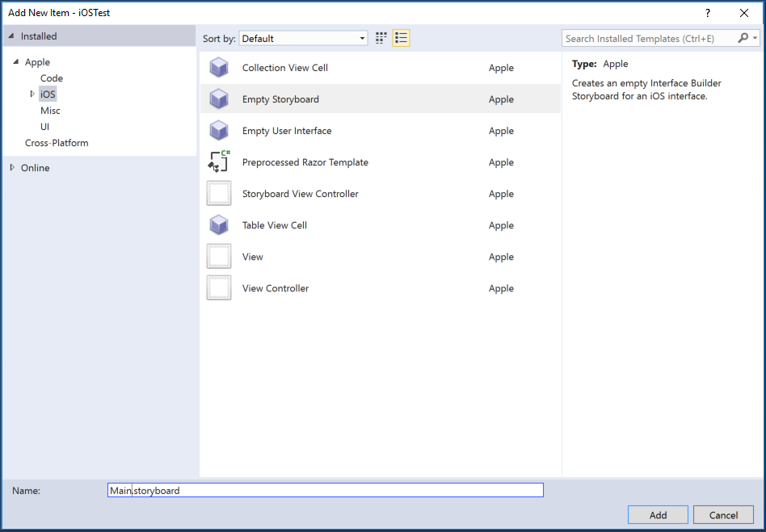Click the Empty User Interface cube icon

pyautogui.click(x=219, y=130)
